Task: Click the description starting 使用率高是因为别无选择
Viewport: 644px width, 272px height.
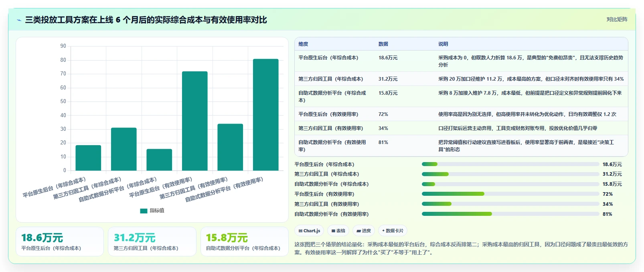Action: (x=527, y=114)
